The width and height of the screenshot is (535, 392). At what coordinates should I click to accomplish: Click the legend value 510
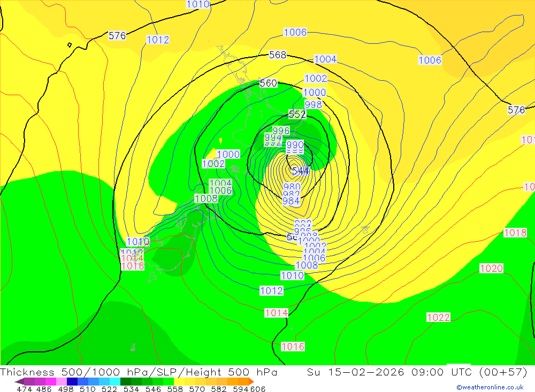88,389
